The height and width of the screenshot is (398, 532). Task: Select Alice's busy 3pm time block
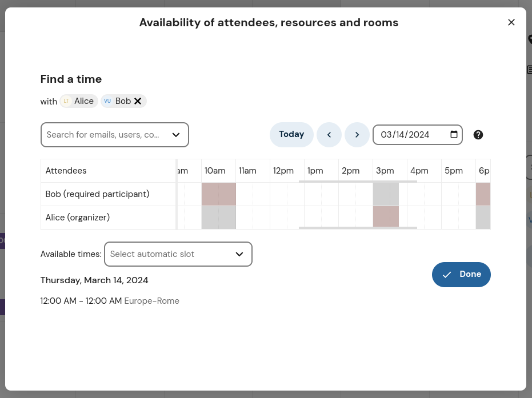(x=386, y=218)
